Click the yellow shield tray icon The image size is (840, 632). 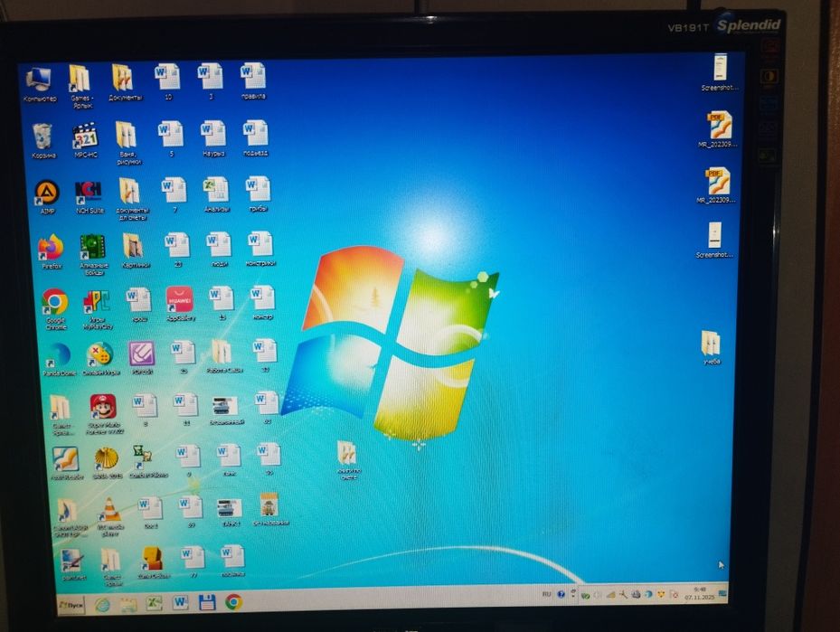tap(661, 595)
